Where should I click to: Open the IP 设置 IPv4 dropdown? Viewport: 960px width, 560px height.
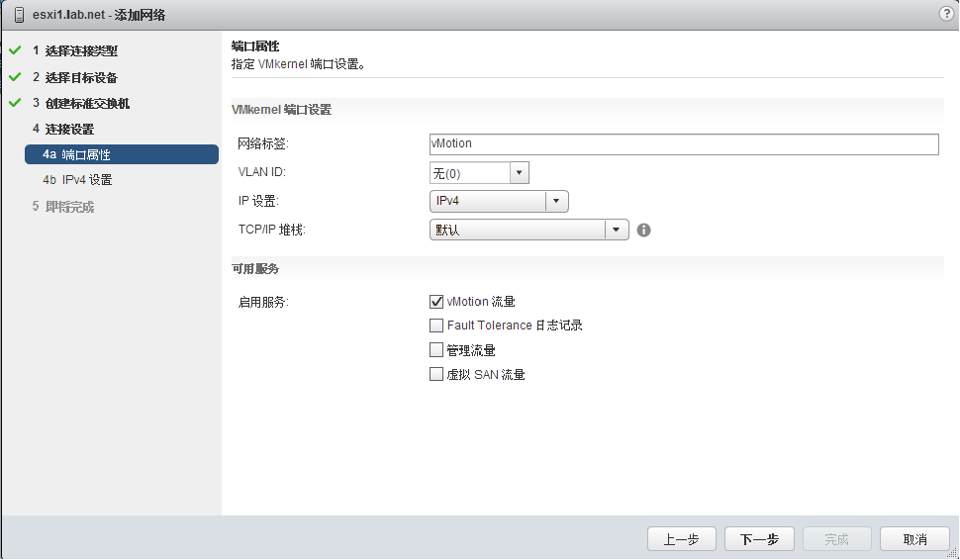coord(499,201)
